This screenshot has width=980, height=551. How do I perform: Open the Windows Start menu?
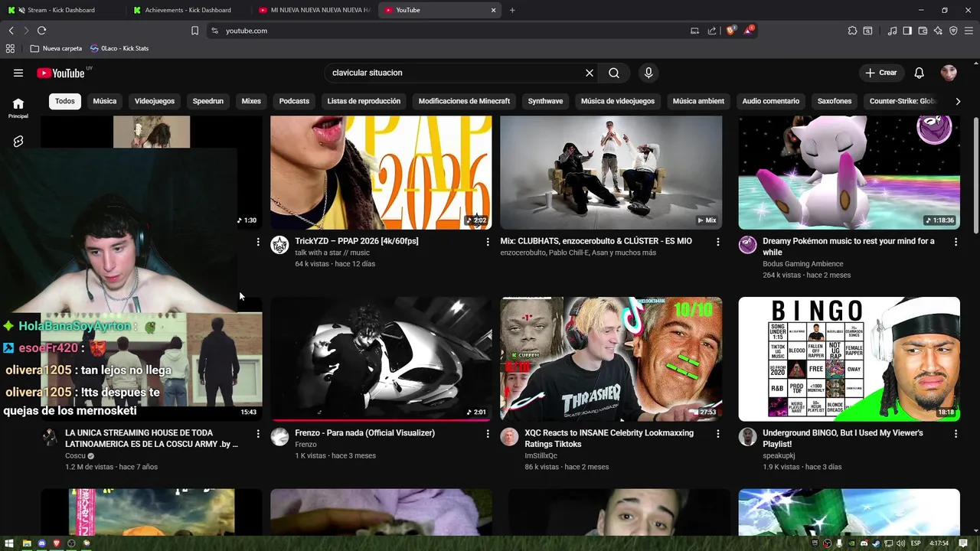tap(10, 543)
